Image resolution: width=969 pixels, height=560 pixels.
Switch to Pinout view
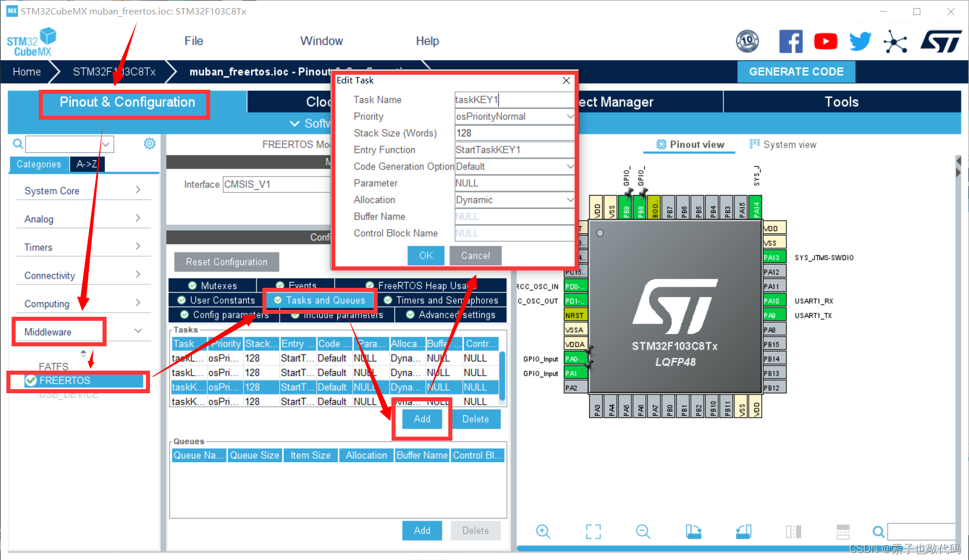(x=690, y=144)
